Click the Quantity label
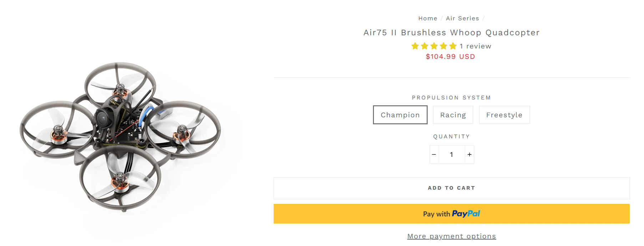This screenshot has width=644, height=246. (451, 137)
